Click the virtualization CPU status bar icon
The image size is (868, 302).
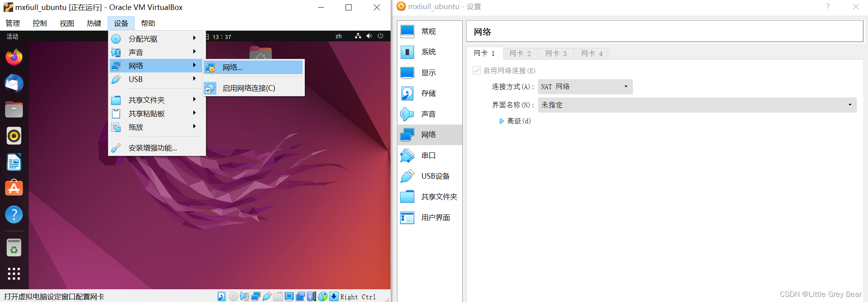311,296
